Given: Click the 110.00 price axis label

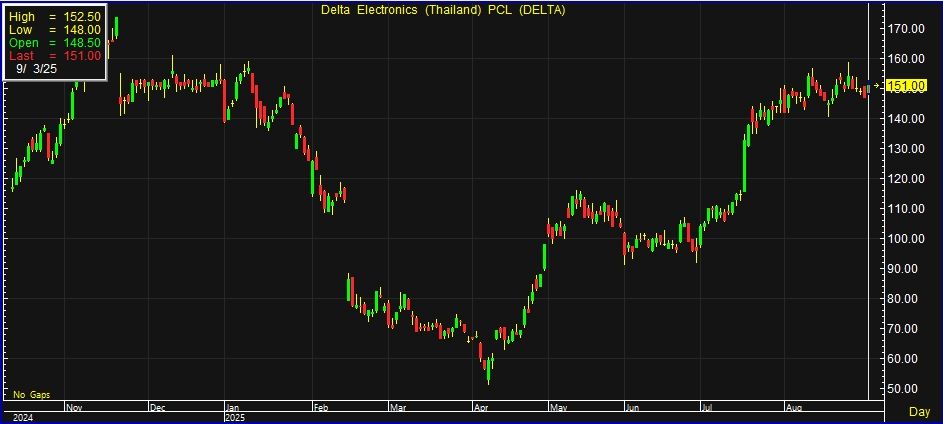Looking at the screenshot, I should tap(907, 209).
